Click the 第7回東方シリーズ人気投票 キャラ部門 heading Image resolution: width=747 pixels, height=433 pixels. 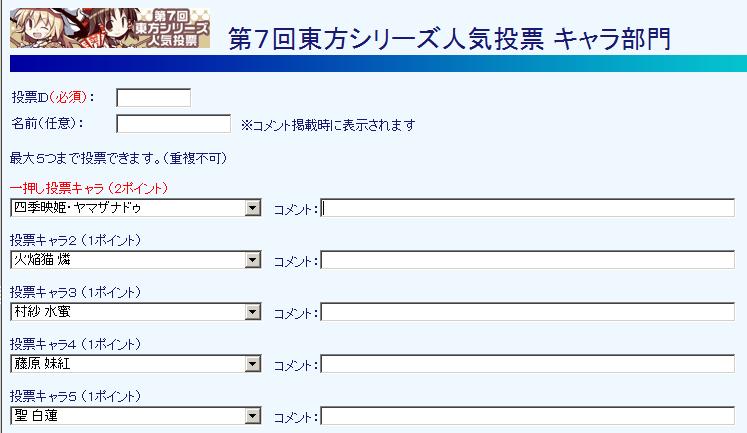point(449,38)
